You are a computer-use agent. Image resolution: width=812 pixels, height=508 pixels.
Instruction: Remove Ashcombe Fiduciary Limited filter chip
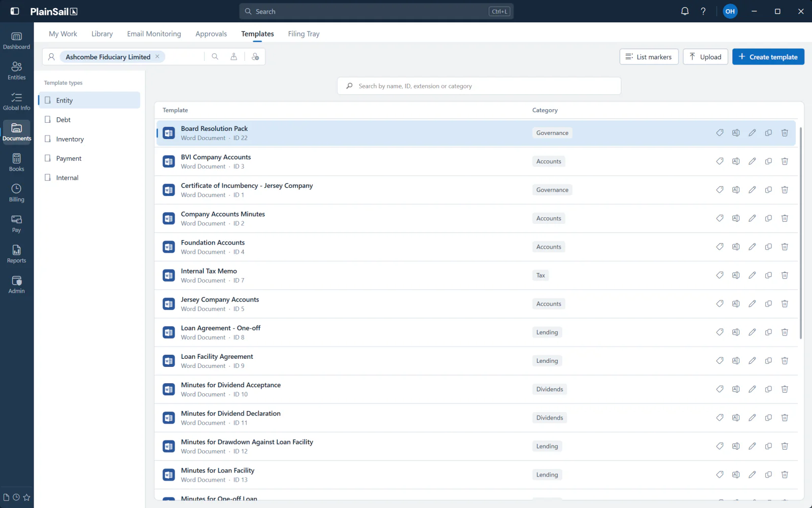157,56
